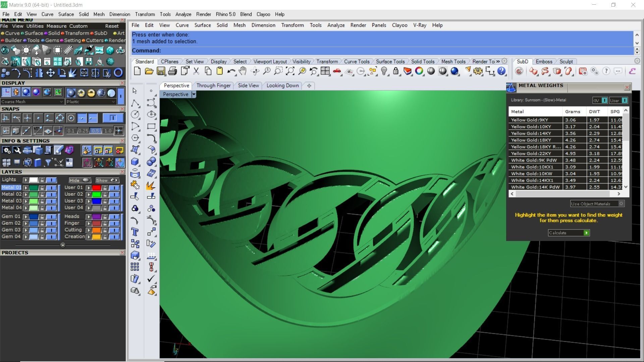Click the Print icon
The image size is (644, 362).
172,71
